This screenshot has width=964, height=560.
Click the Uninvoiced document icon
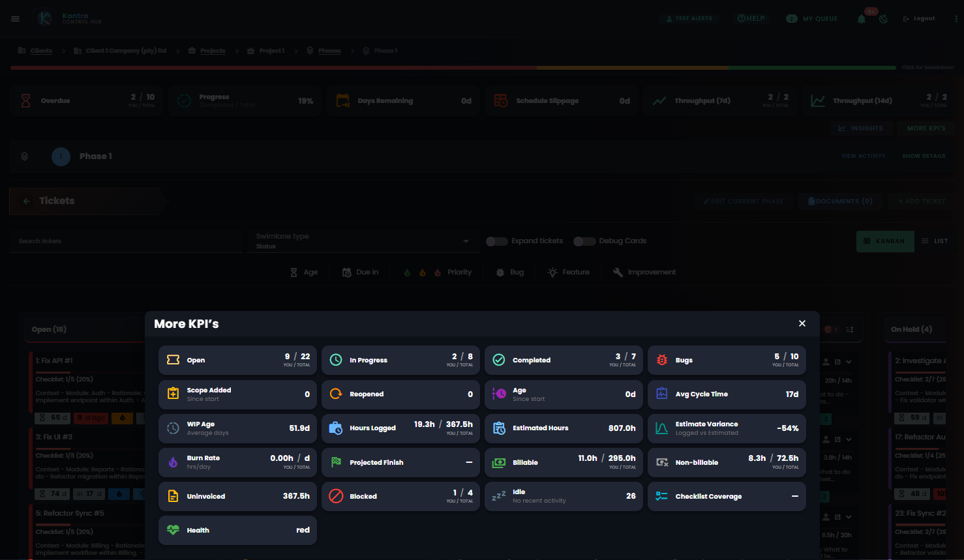pos(173,496)
